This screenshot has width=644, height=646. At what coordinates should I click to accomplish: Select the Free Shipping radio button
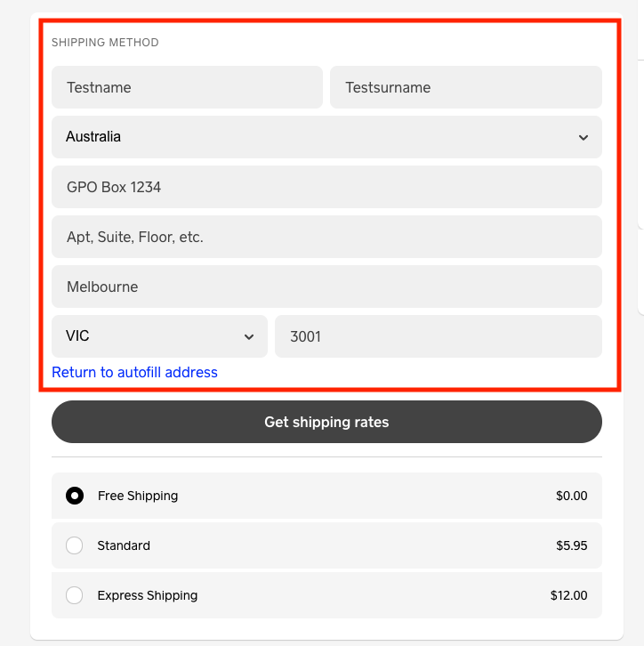click(75, 496)
